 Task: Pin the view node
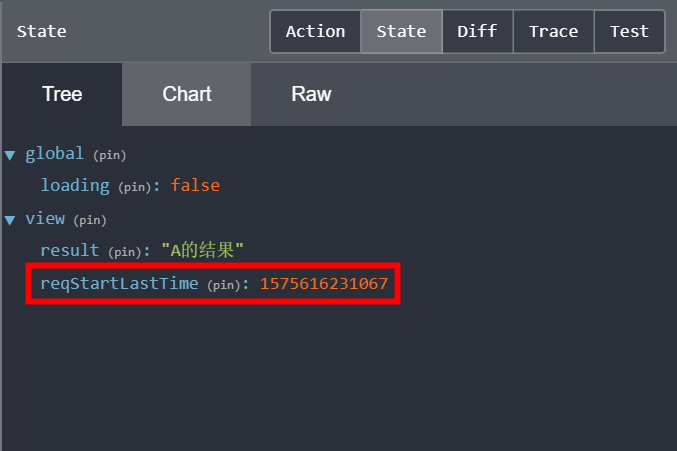click(89, 220)
